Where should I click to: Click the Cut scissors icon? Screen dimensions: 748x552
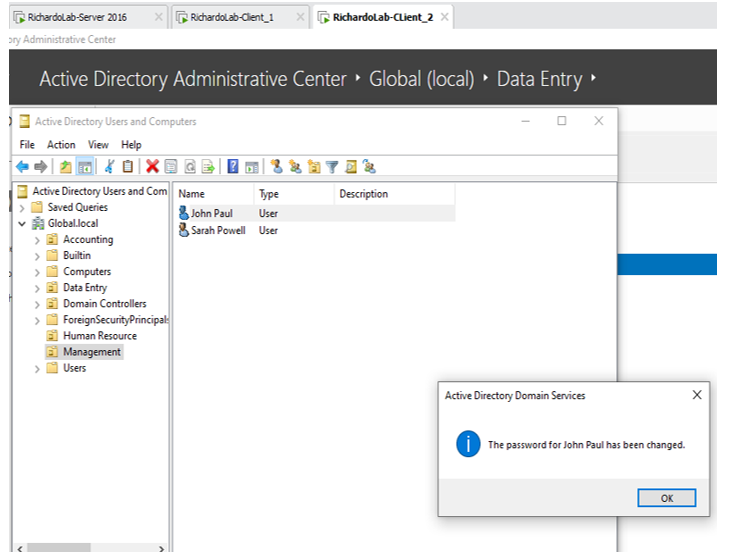(x=109, y=167)
